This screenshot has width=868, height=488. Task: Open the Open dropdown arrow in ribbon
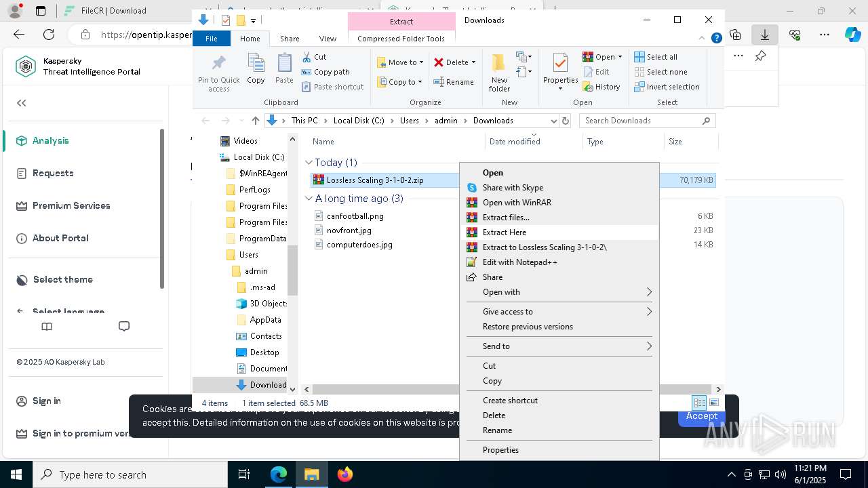620,57
